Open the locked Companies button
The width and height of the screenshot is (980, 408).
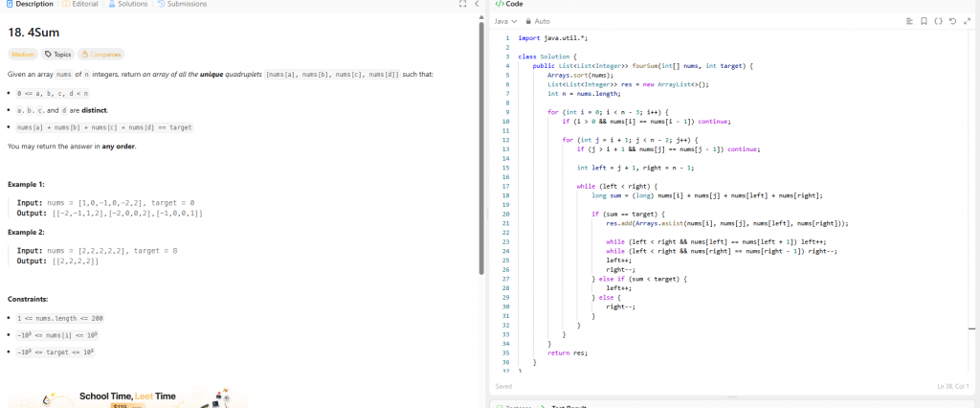click(x=100, y=55)
